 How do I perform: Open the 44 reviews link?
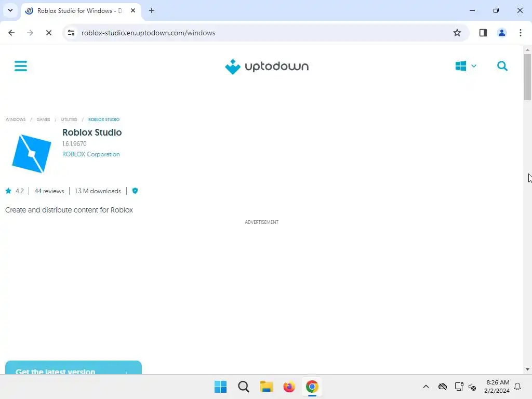pos(49,191)
